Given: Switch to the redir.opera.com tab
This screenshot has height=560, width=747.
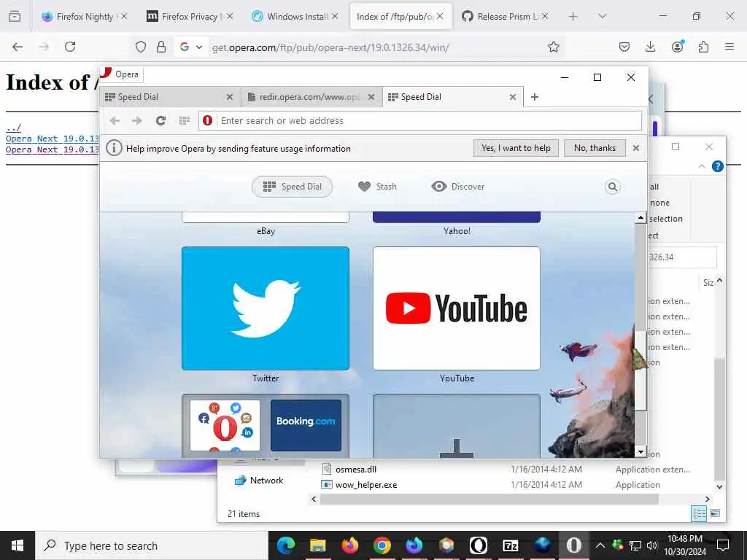Looking at the screenshot, I should coord(305,97).
